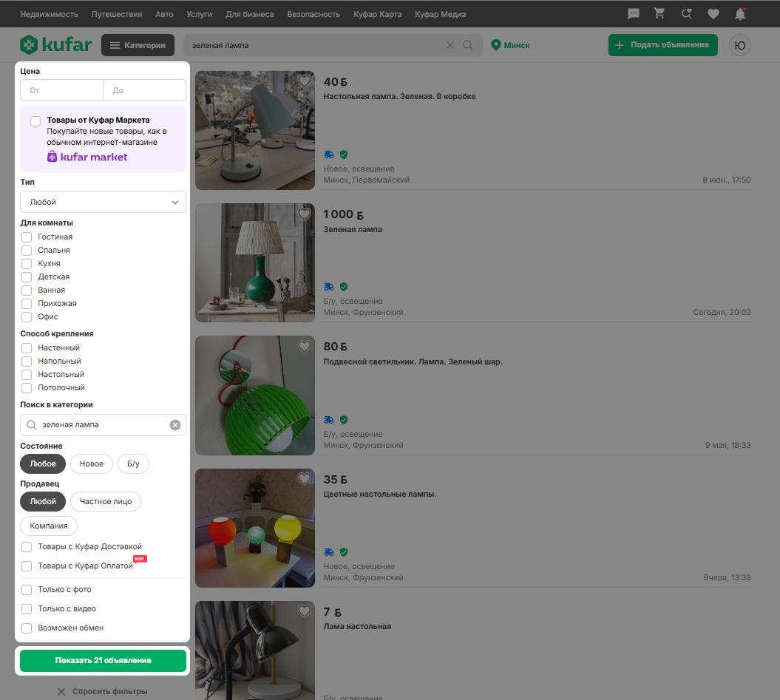This screenshot has height=700, width=780.
Task: Open the Категории menu button
Action: tap(138, 45)
